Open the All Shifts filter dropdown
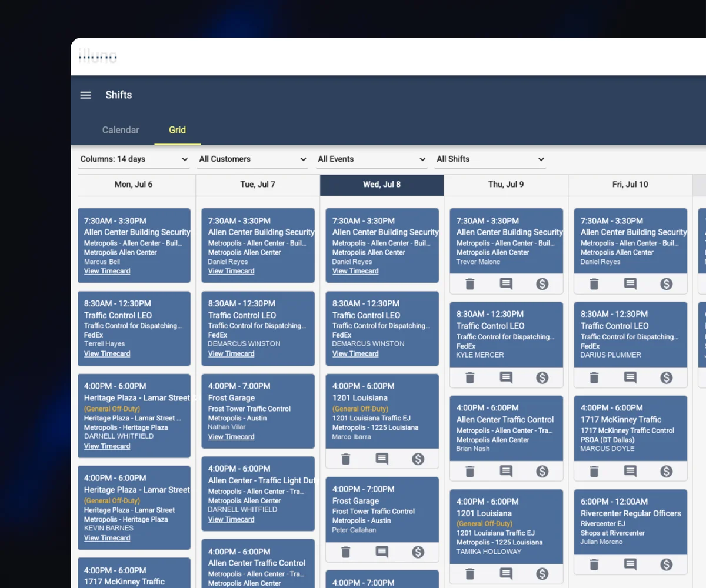Image resolution: width=706 pixels, height=588 pixels. coord(491,159)
